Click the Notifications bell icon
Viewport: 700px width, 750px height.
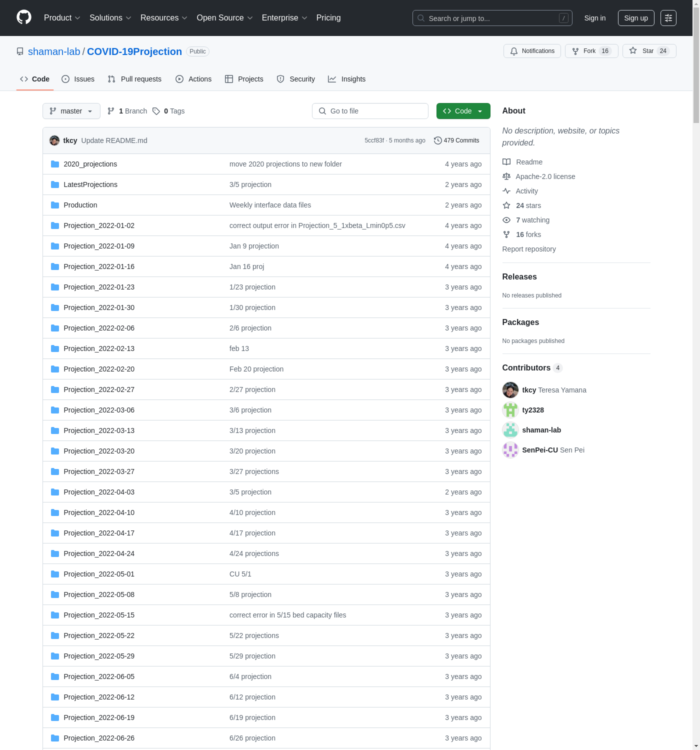pyautogui.click(x=514, y=51)
